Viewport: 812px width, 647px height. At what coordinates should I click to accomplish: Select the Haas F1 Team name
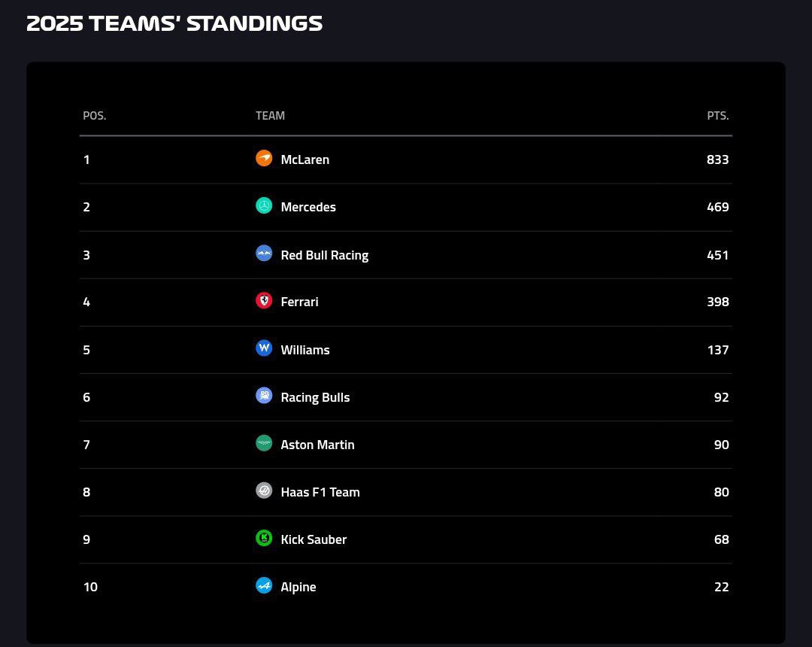coord(320,492)
